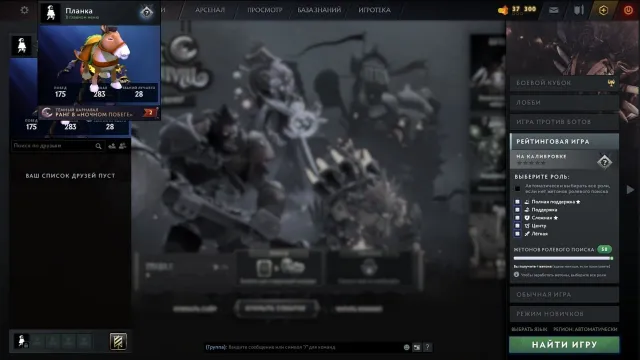The image size is (640, 360).
Task: Click the gold plus coin icon
Action: point(603,10)
